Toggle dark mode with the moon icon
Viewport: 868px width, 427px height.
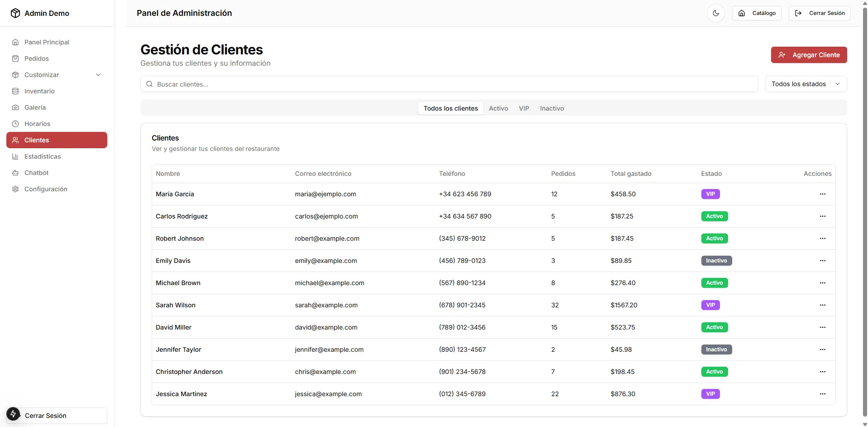click(715, 13)
